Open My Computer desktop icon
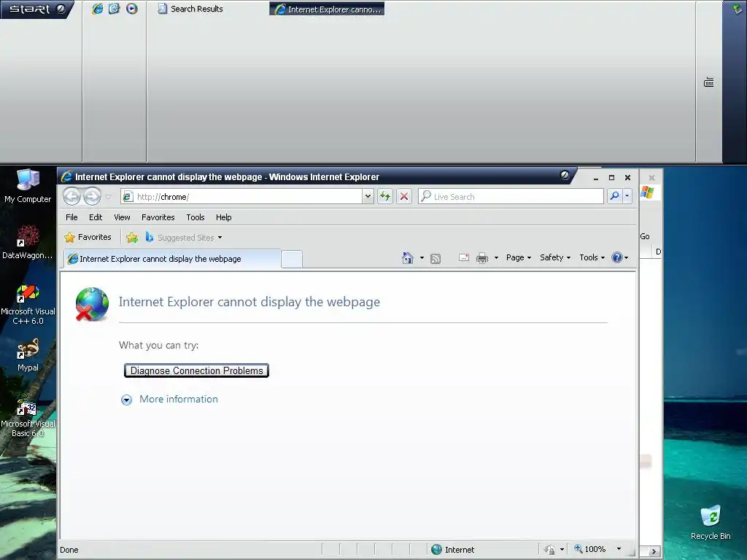This screenshot has height=560, width=747. point(28,186)
